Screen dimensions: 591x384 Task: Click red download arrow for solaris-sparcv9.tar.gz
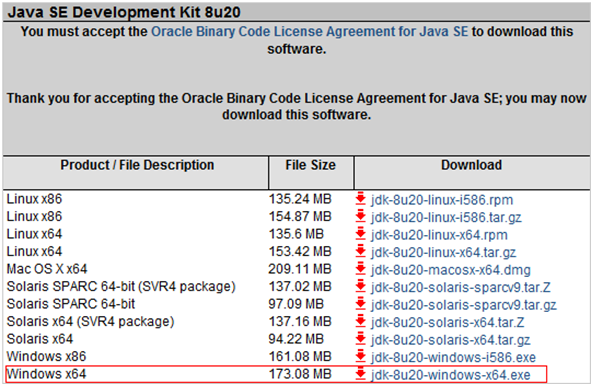coord(361,304)
